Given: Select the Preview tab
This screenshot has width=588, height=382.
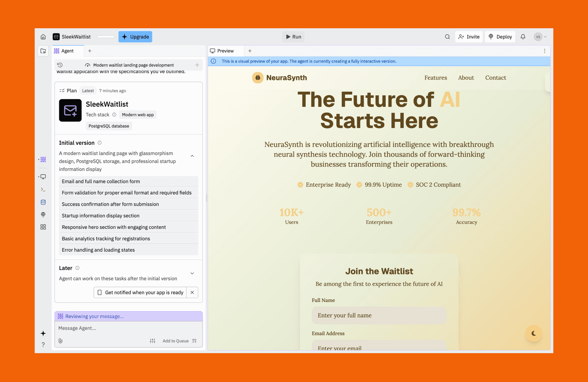Looking at the screenshot, I should 225,51.
